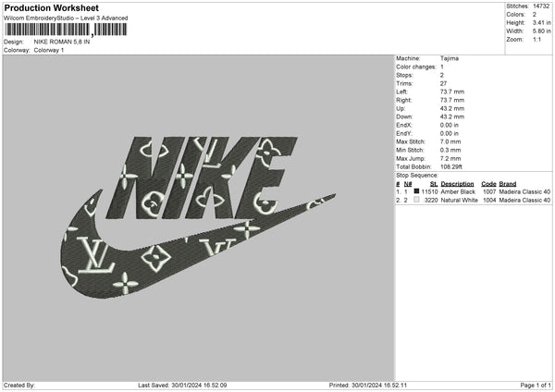
Task: Click 'Wilcom EmbroideryStudio – Level 3 Advanced' text
Action: pos(66,18)
